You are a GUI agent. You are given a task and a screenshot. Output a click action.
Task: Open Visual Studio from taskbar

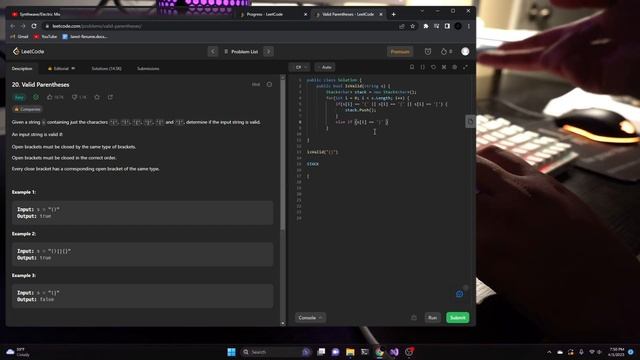[x=394, y=352]
